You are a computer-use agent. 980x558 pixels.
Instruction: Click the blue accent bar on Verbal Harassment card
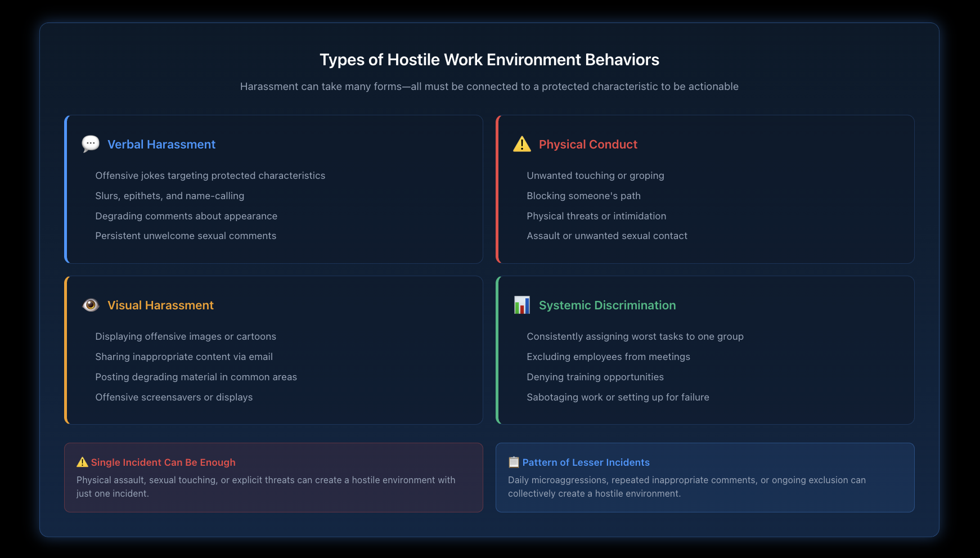click(x=65, y=190)
